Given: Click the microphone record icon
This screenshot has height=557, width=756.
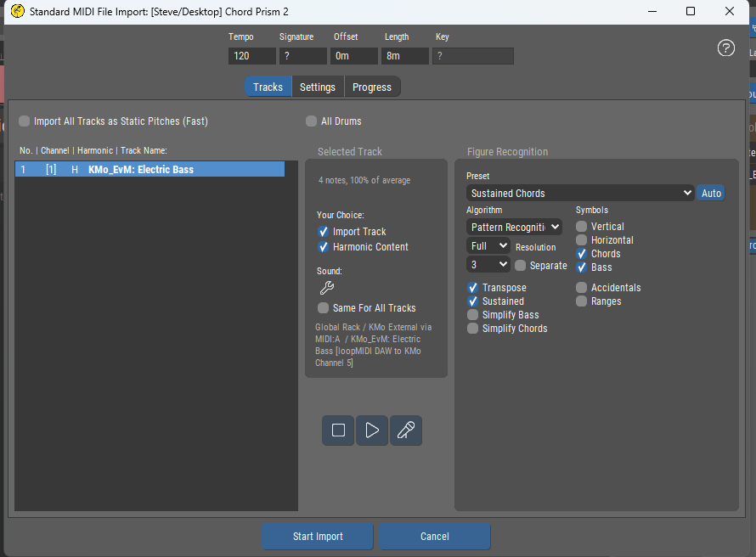Looking at the screenshot, I should (x=406, y=430).
